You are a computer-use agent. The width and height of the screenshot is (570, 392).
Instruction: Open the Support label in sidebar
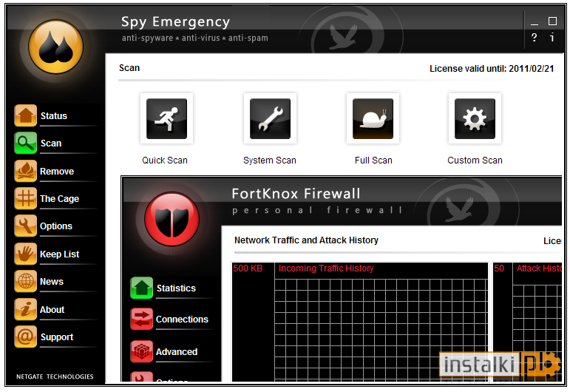click(x=57, y=337)
